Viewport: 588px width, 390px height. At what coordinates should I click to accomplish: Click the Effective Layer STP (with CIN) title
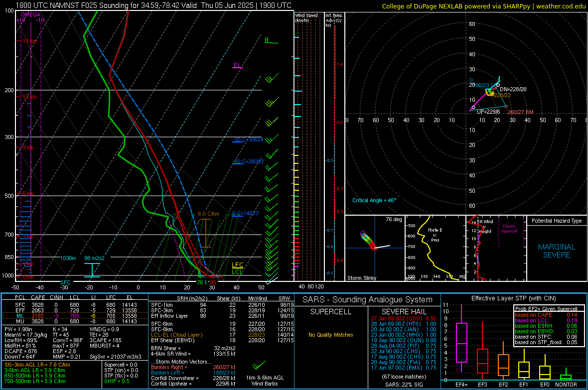[x=513, y=298]
